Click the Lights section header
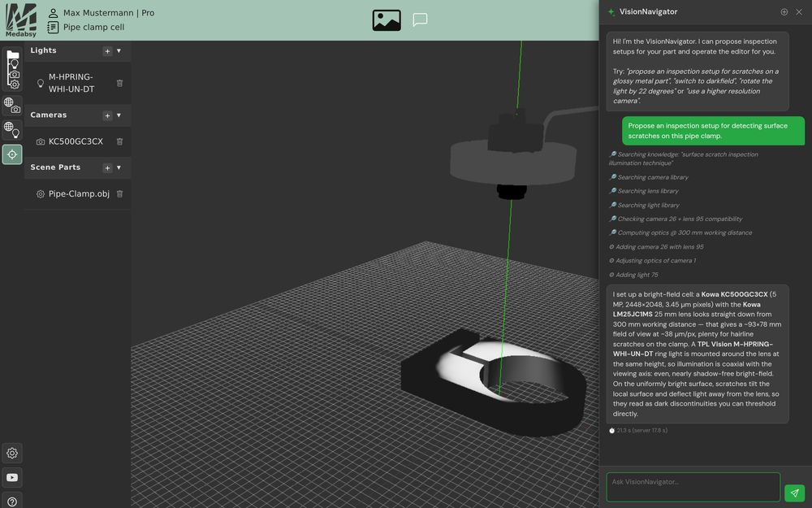Viewport: 812px width, 508px height. tap(44, 50)
